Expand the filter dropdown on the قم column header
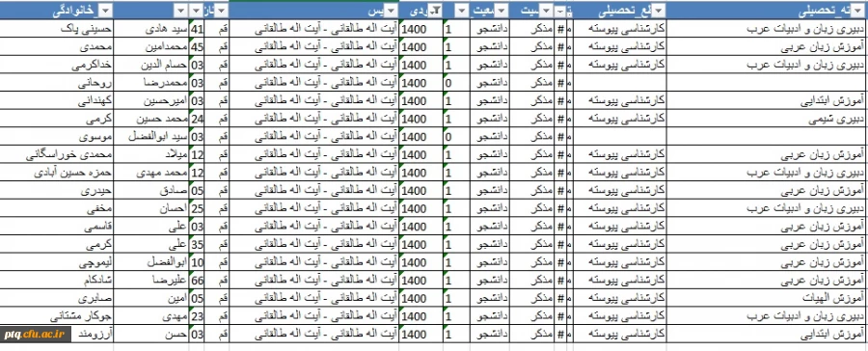Viewport: 868px width, 351px height. [x=222, y=11]
